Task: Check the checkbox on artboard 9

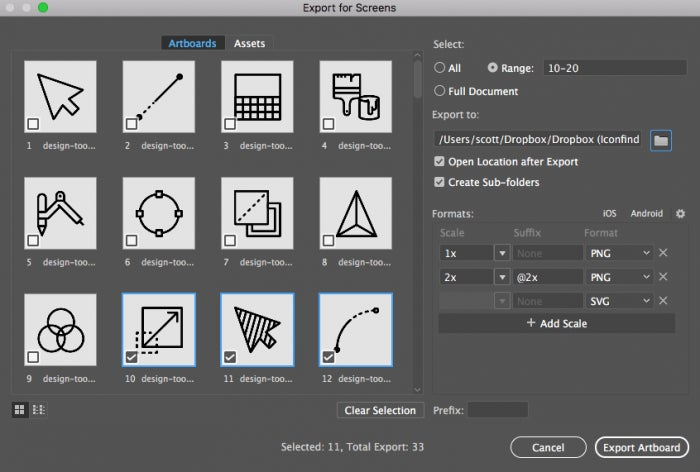Action: point(33,357)
